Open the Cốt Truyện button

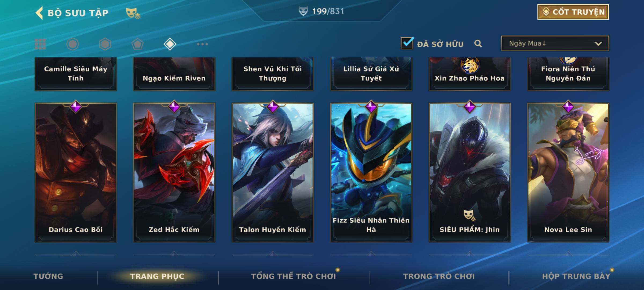[573, 12]
